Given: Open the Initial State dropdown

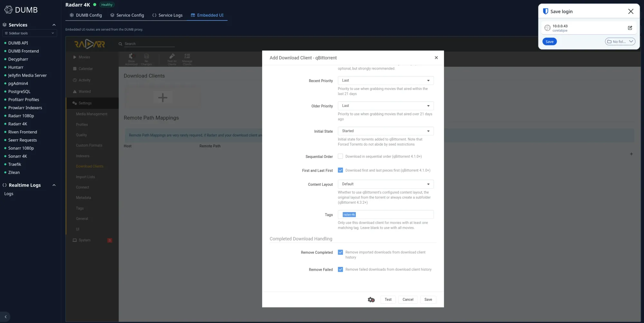Looking at the screenshot, I should click(386, 131).
